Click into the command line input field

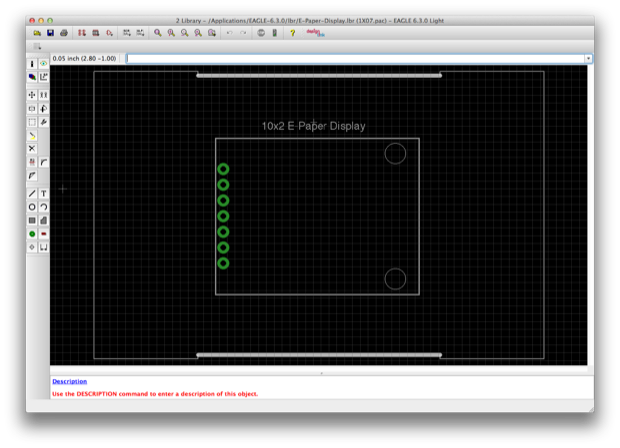point(355,59)
